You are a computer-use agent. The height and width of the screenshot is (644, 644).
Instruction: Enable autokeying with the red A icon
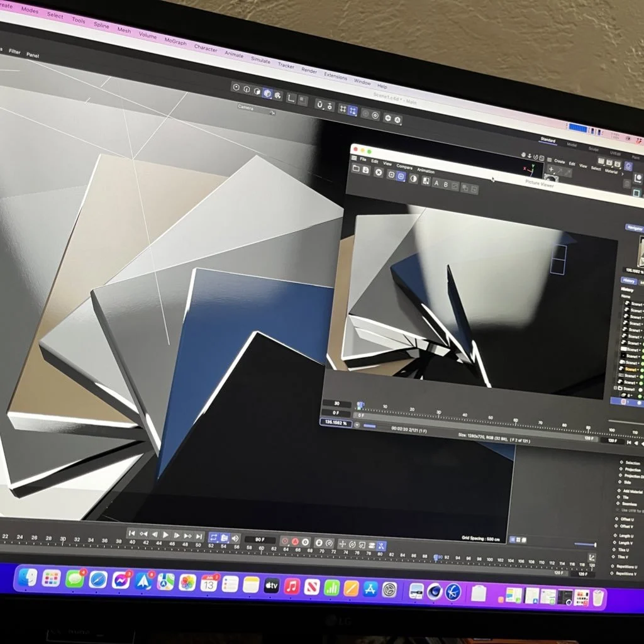pos(295,541)
